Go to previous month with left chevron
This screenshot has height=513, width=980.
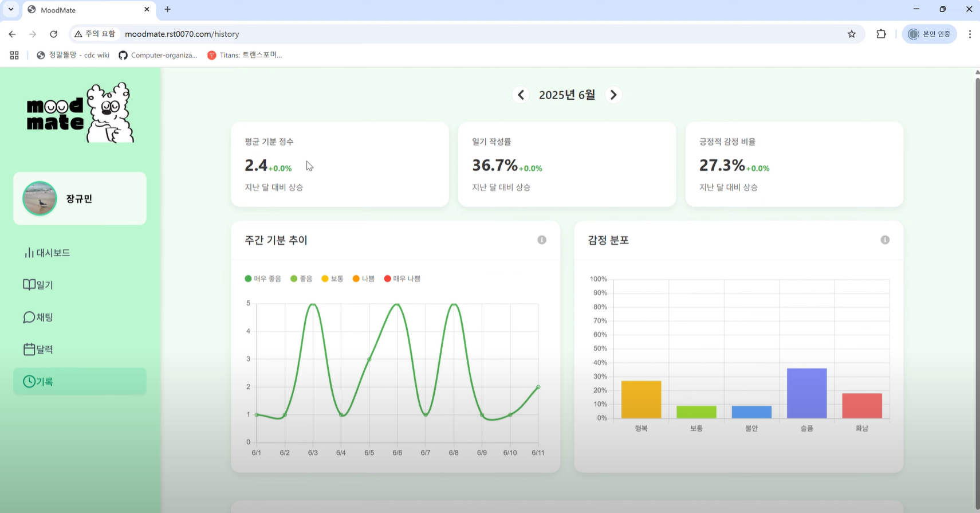click(521, 95)
